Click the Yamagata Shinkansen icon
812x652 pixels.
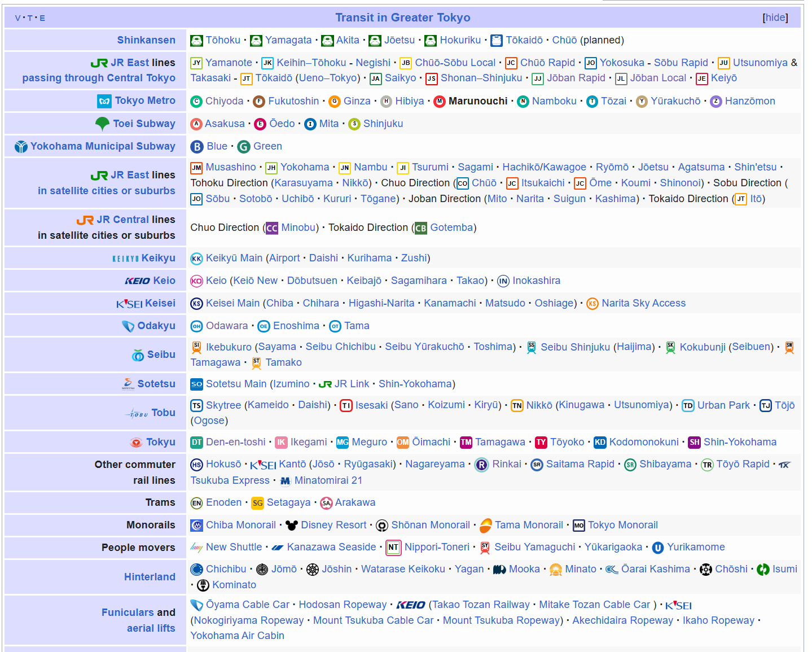[256, 41]
